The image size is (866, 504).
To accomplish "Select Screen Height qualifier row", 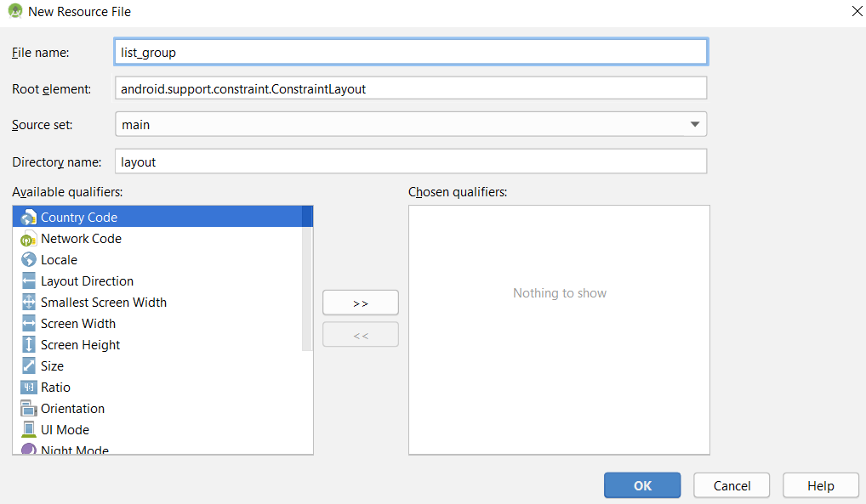I will 157,344.
